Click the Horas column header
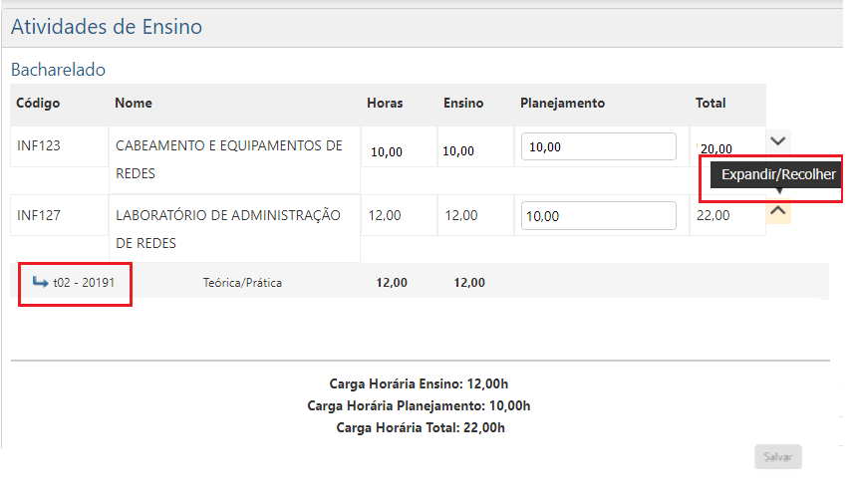This screenshot has width=854, height=504. [x=385, y=103]
